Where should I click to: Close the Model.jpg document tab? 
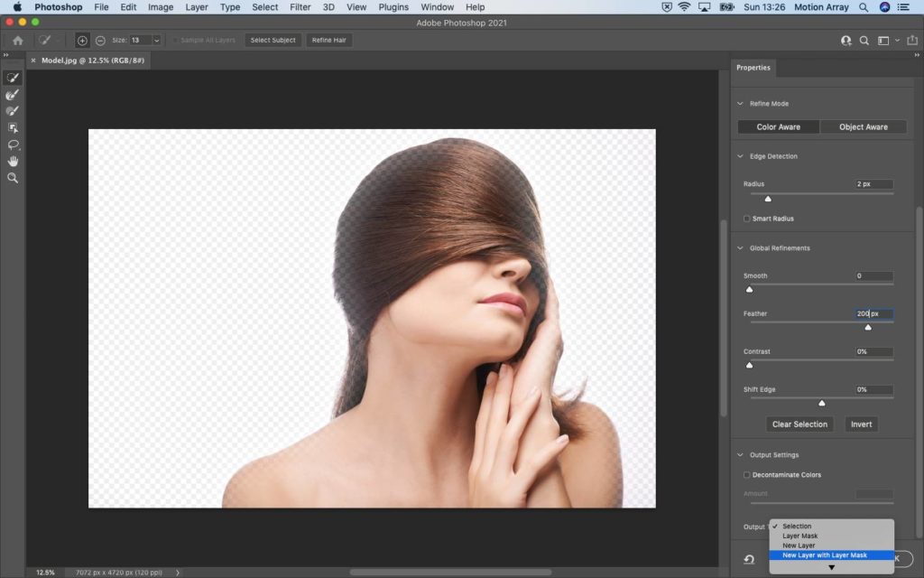pos(33,61)
